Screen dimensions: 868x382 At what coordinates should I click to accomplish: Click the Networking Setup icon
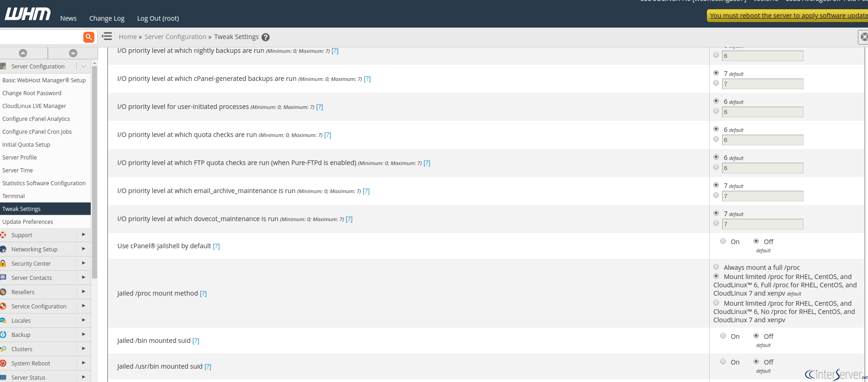pyautogui.click(x=3, y=249)
